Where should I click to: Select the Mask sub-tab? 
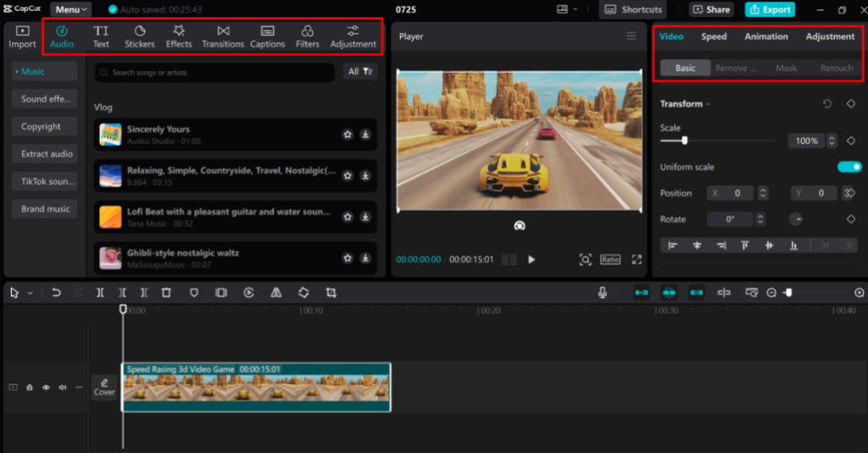(786, 68)
